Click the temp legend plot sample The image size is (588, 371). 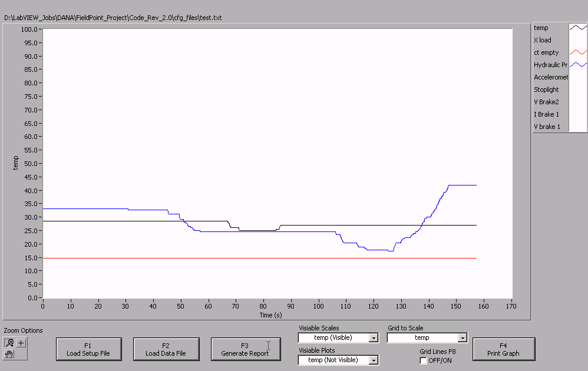[578, 28]
